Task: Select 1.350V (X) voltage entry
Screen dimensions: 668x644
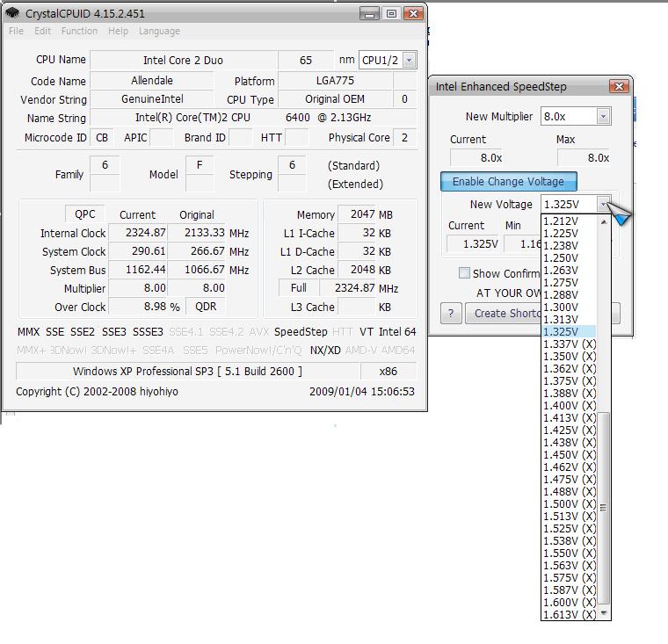Action: 569,357
